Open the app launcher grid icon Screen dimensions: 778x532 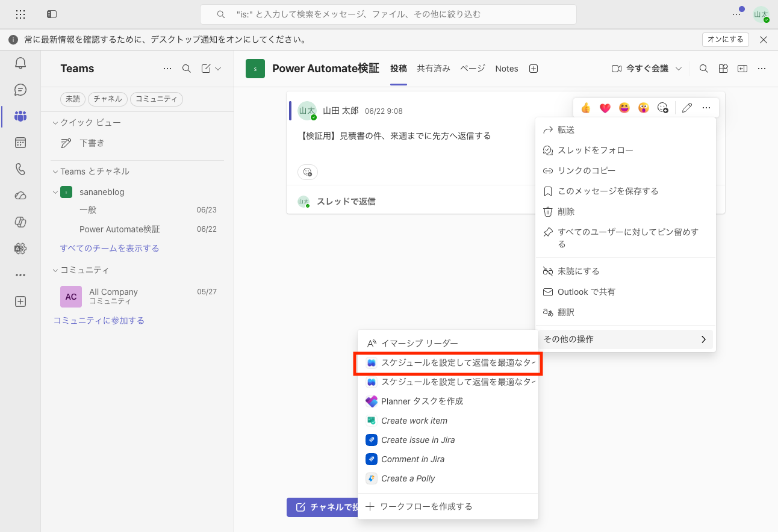tap(20, 14)
